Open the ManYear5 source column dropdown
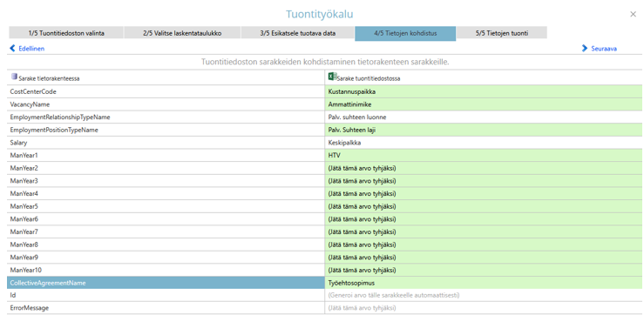The height and width of the screenshot is (315, 644). point(483,206)
